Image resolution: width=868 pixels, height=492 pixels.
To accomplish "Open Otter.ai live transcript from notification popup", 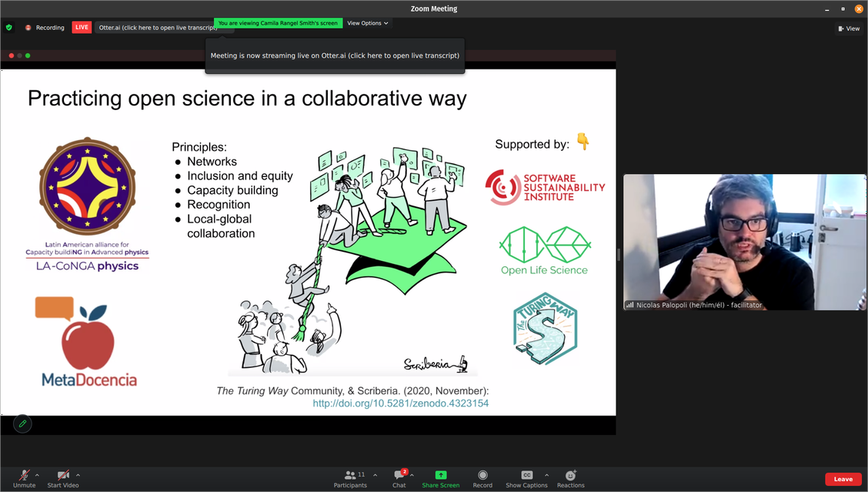I will tap(335, 55).
